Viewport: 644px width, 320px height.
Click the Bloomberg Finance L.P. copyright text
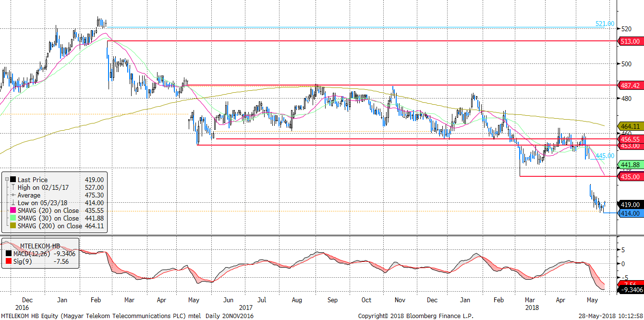416,316
